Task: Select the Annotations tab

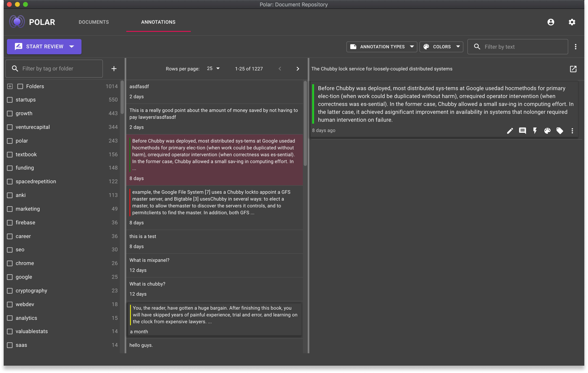Action: tap(158, 22)
